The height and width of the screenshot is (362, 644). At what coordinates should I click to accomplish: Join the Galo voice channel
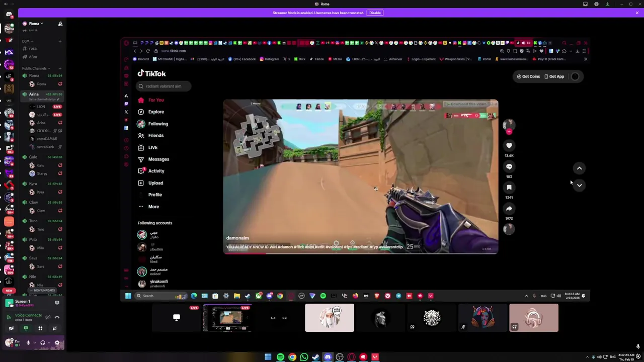point(42,157)
